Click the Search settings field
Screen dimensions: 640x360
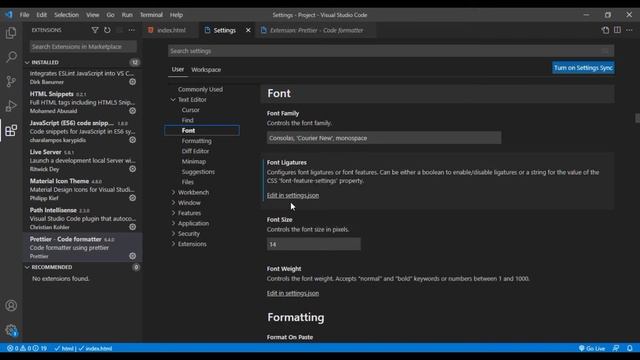click(x=391, y=51)
